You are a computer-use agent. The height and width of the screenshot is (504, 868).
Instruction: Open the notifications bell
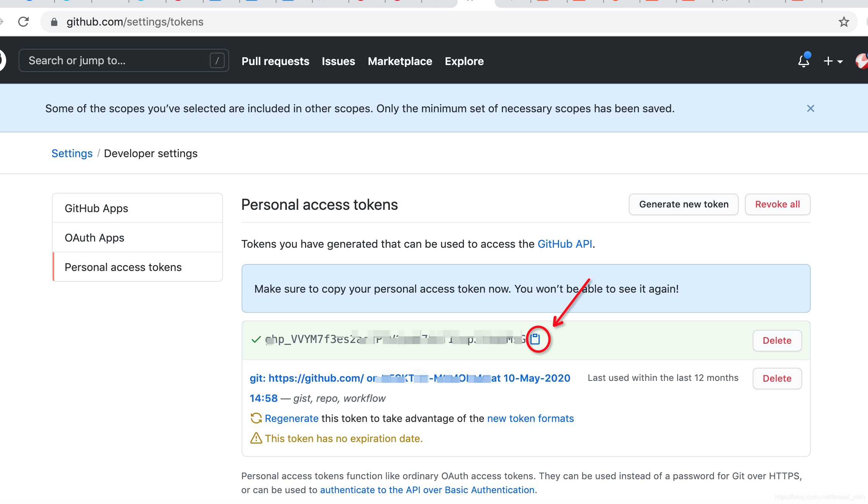coord(804,61)
